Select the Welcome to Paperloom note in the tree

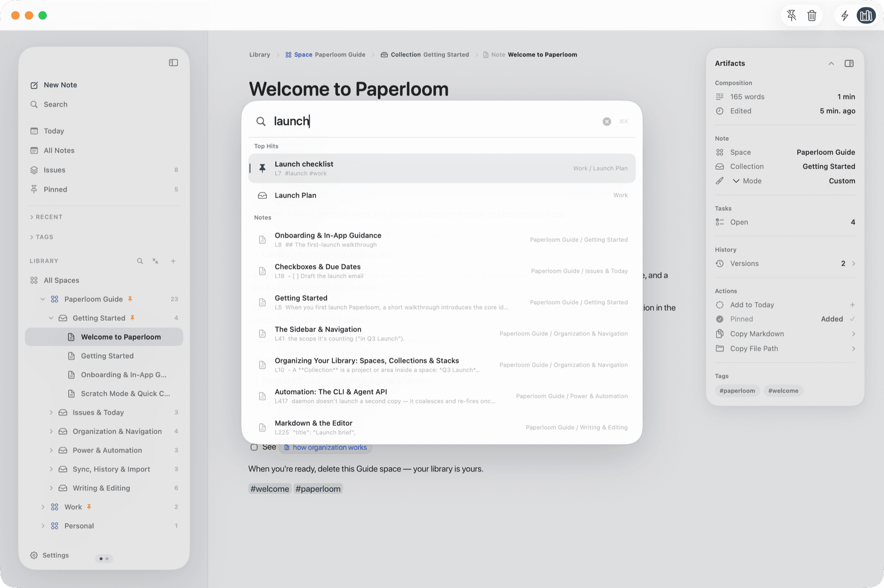[x=104, y=337]
